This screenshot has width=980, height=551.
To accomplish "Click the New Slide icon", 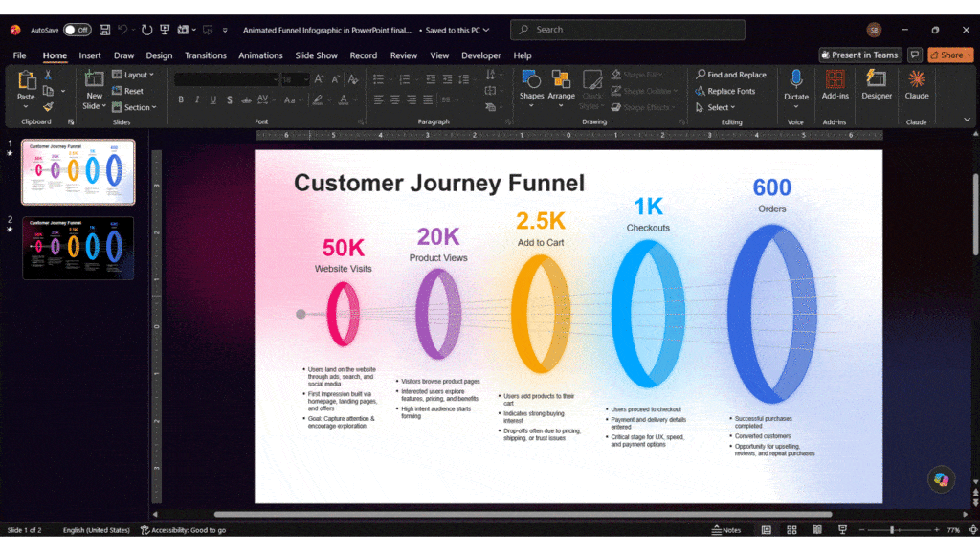I will coord(95,79).
